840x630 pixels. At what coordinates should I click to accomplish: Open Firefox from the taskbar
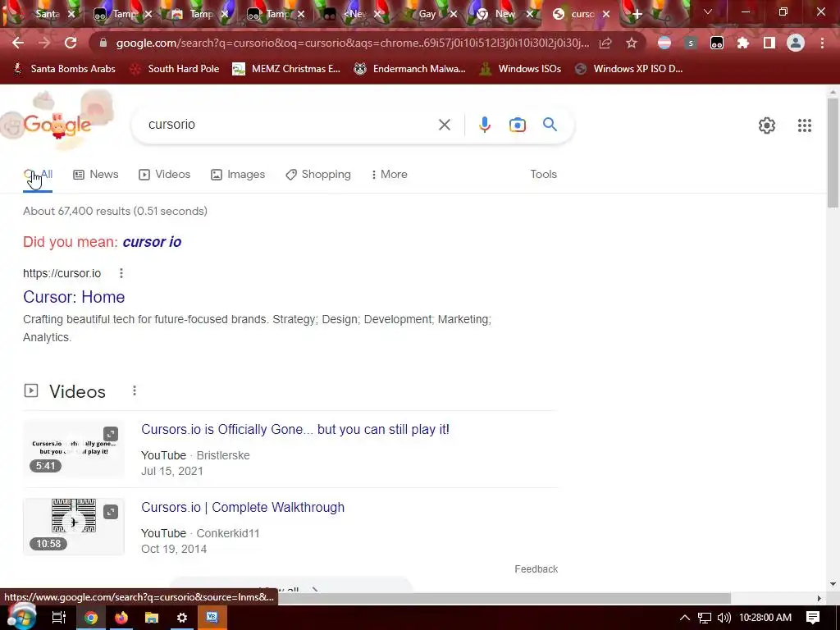[x=121, y=618]
